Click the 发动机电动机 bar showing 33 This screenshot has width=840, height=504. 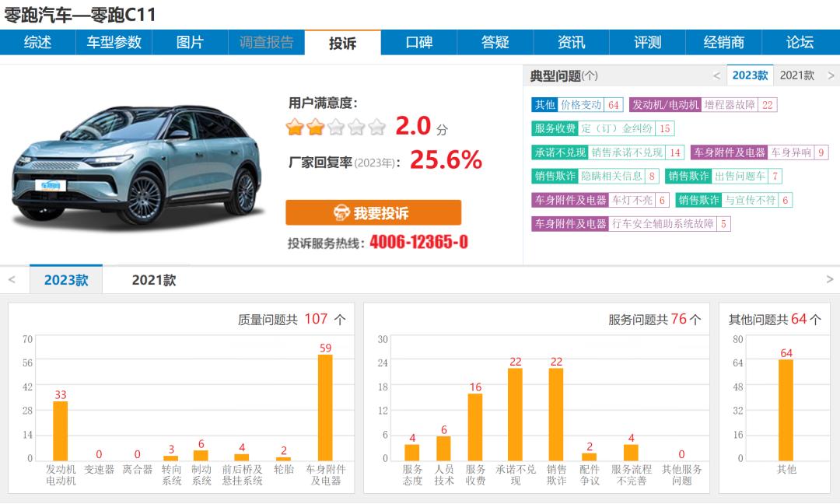(61, 430)
